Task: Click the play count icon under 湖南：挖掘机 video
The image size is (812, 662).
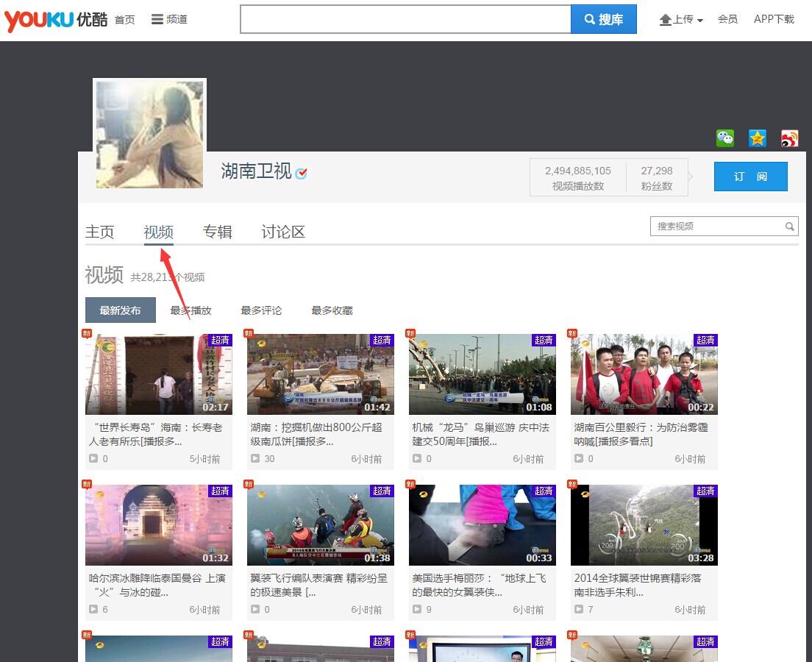Action: point(255,458)
